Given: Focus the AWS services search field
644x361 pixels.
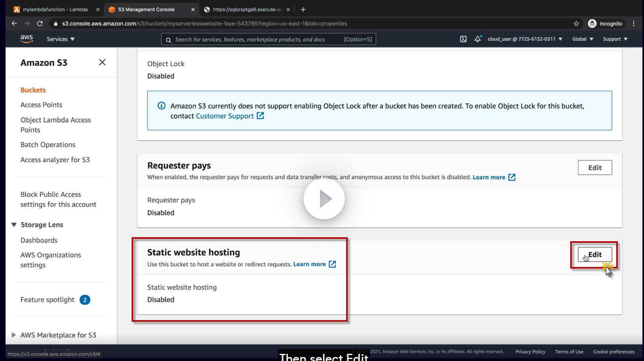Looking at the screenshot, I should 268,39.
